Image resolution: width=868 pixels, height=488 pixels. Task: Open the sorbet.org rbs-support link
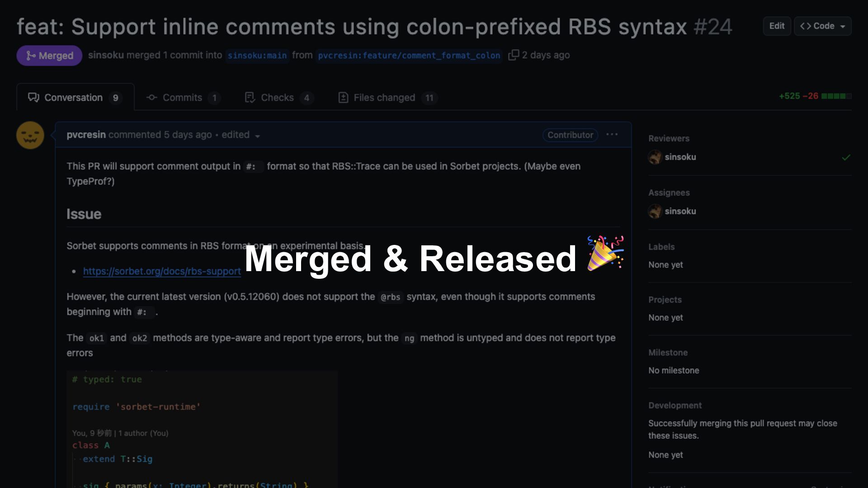[162, 271]
